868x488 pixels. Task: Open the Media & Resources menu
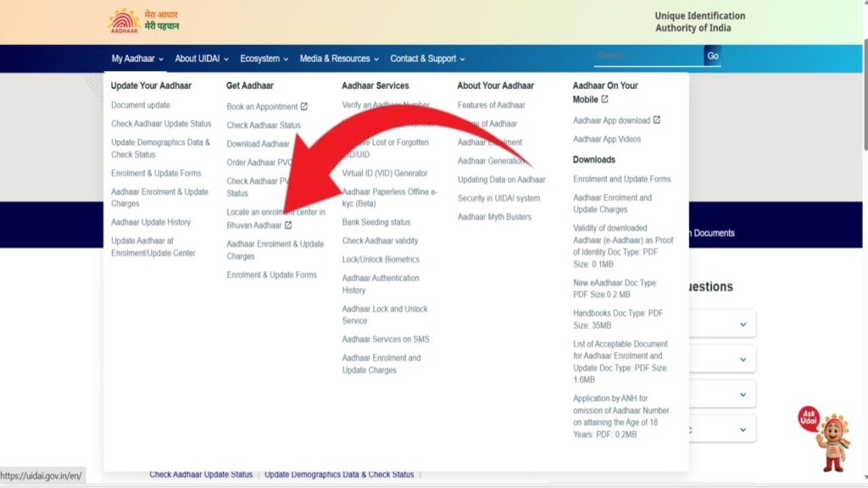coord(339,58)
